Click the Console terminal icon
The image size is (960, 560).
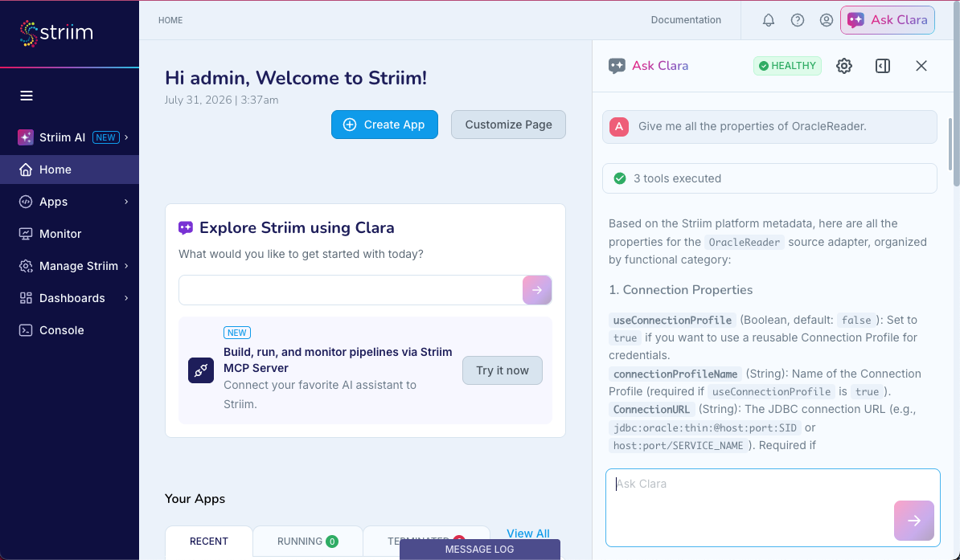26,330
